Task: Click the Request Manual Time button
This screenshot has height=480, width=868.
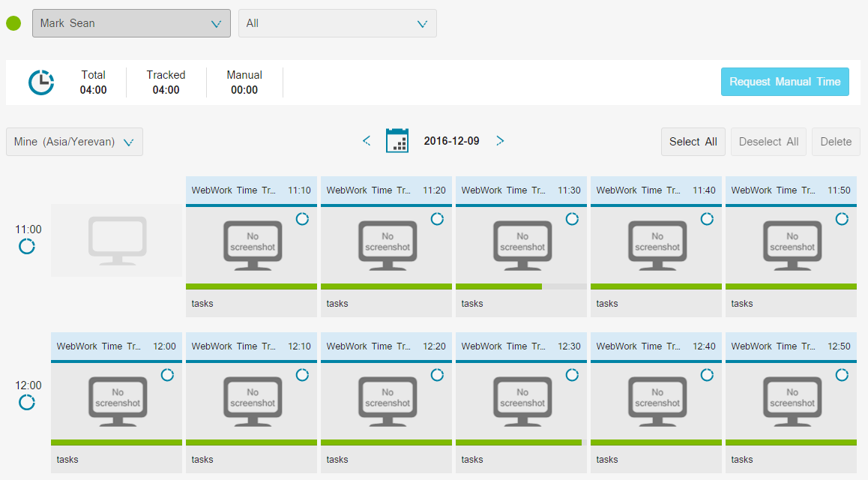Action: click(785, 82)
